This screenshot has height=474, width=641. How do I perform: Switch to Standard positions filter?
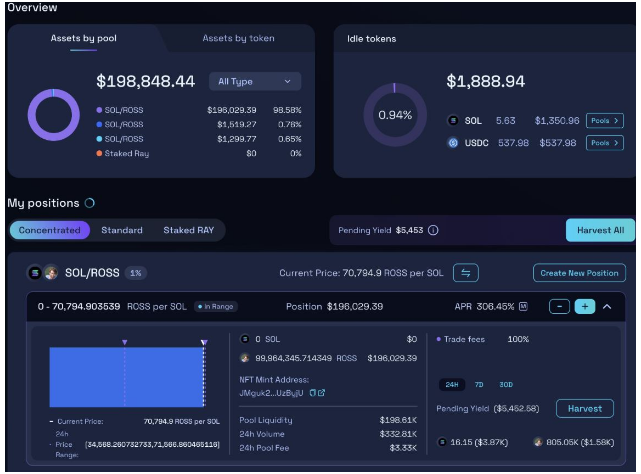pyautogui.click(x=122, y=230)
